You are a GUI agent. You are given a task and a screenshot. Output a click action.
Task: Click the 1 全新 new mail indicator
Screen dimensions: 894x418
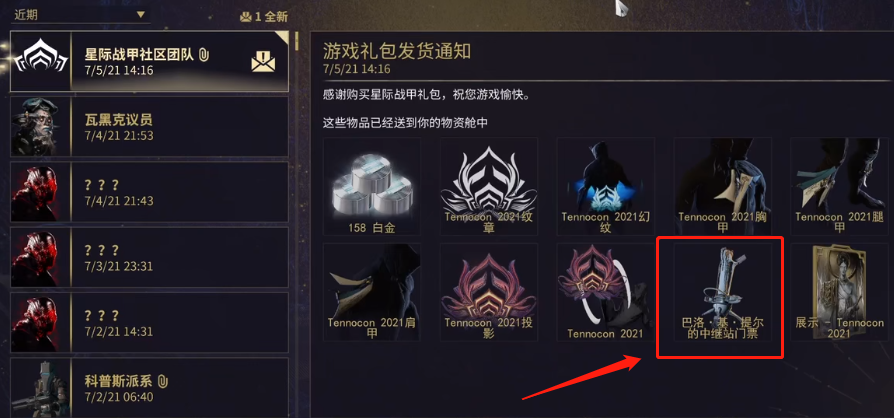(263, 17)
